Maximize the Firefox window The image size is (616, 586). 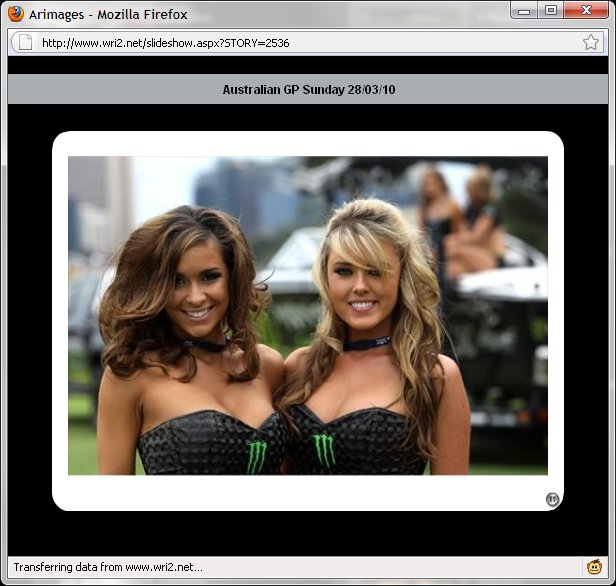(x=551, y=11)
